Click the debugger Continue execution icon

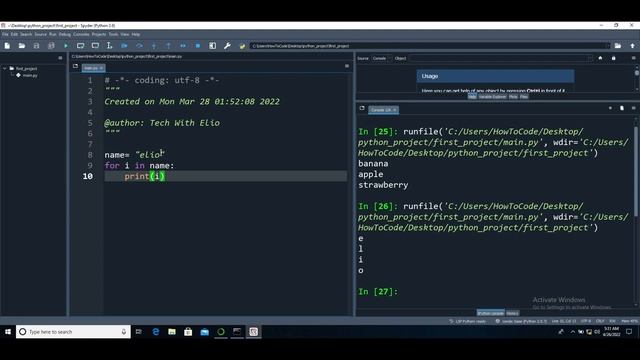(x=183, y=46)
